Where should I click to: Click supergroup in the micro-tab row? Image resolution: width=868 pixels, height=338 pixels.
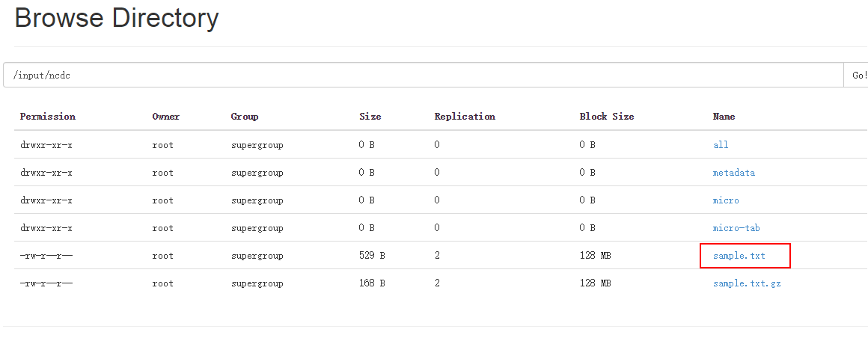tap(257, 228)
